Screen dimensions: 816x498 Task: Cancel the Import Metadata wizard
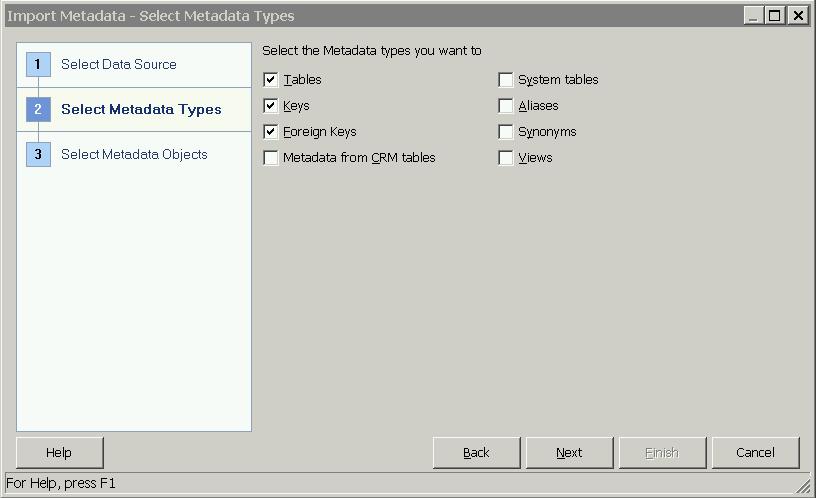(755, 453)
